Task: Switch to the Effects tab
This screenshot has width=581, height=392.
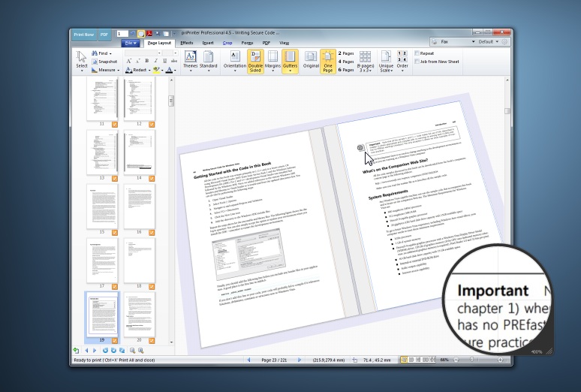Action: 187,43
